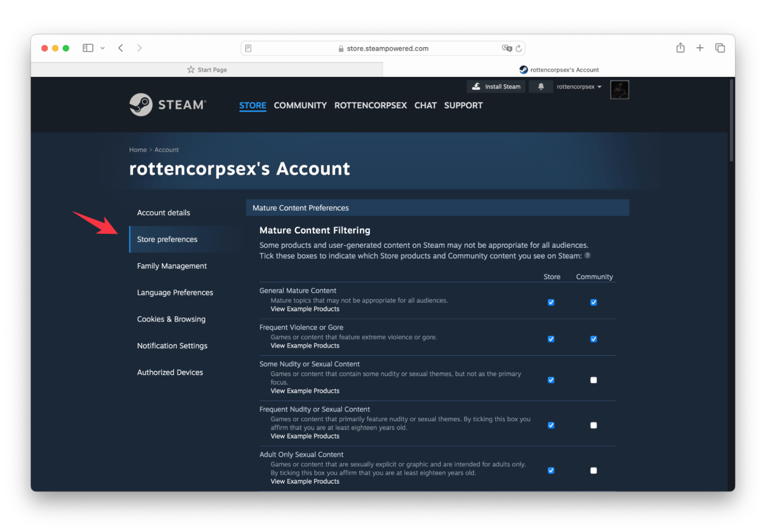Toggle Safari's sidebar icon
This screenshot has width=764, height=532.
[x=88, y=48]
